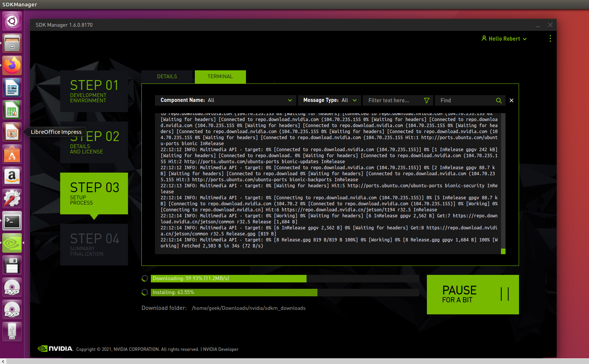Screen dimensions: 589x364
Task: Open LibreOffice Impress from dock
Action: 12,132
